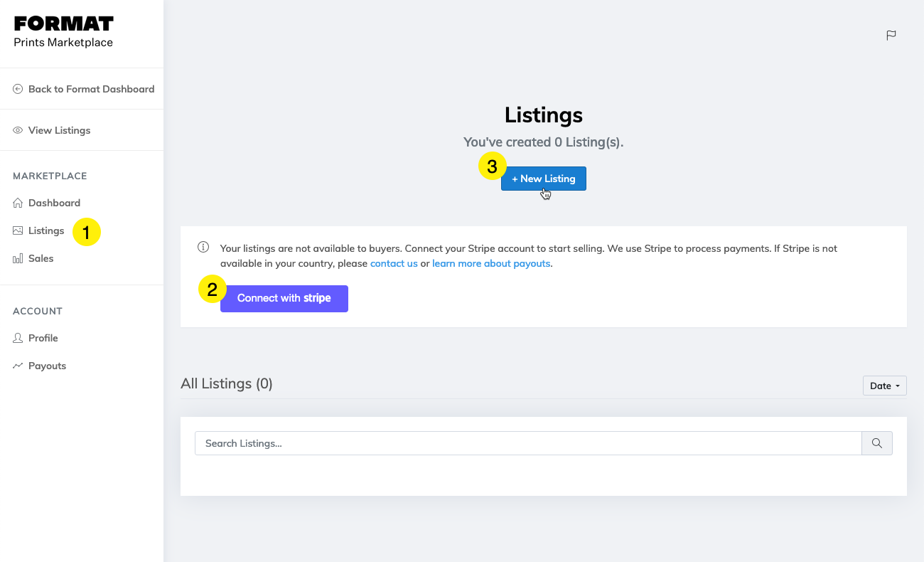
Task: Click the back arrow icon in sidebar
Action: pyautogui.click(x=18, y=89)
